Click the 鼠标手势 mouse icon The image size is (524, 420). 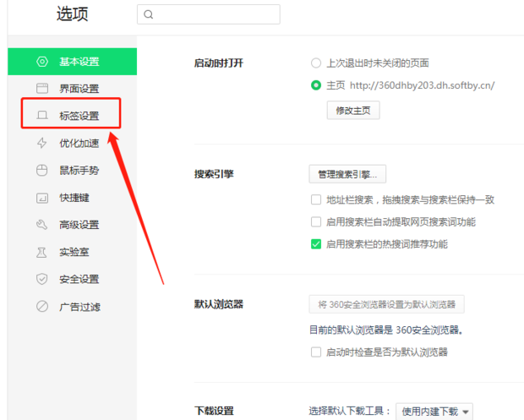(x=41, y=171)
